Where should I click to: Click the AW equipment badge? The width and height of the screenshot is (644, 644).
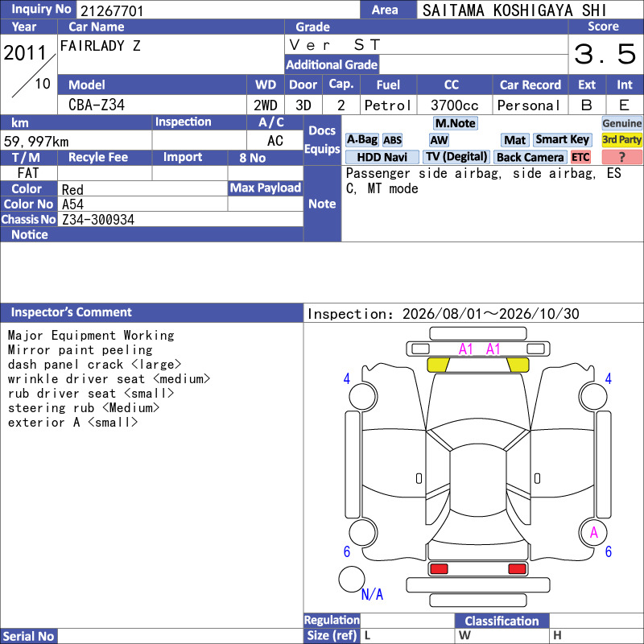(x=439, y=140)
